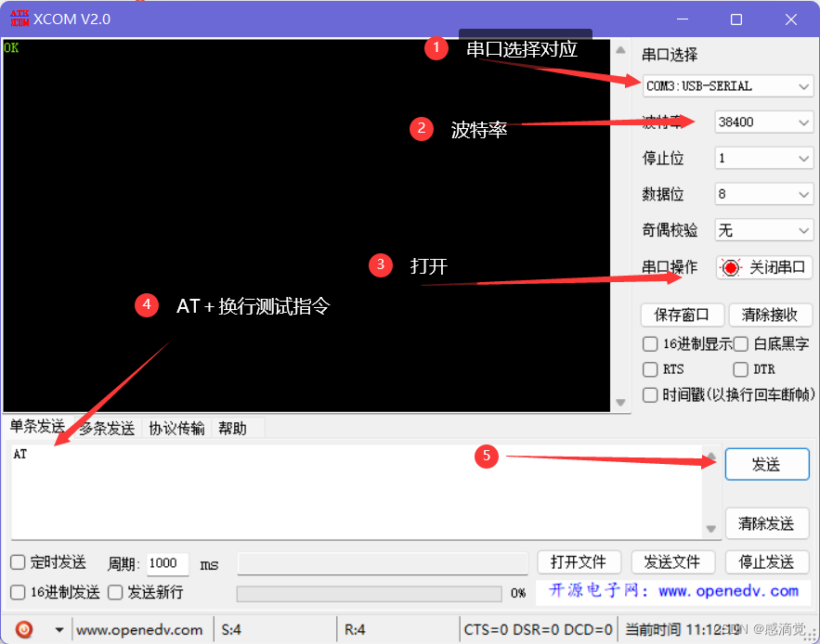820x644 pixels.
Task: Enable the 定时发送 checkbox
Action: 18,562
